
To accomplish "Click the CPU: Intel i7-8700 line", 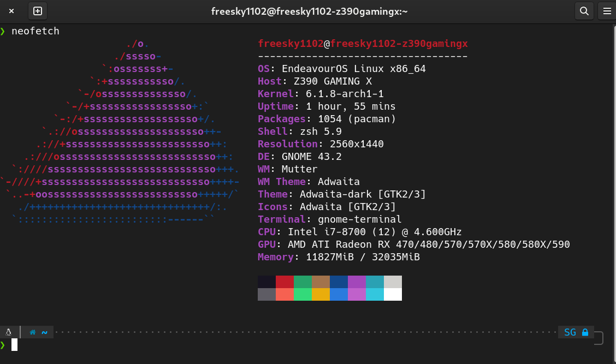I will [x=359, y=232].
